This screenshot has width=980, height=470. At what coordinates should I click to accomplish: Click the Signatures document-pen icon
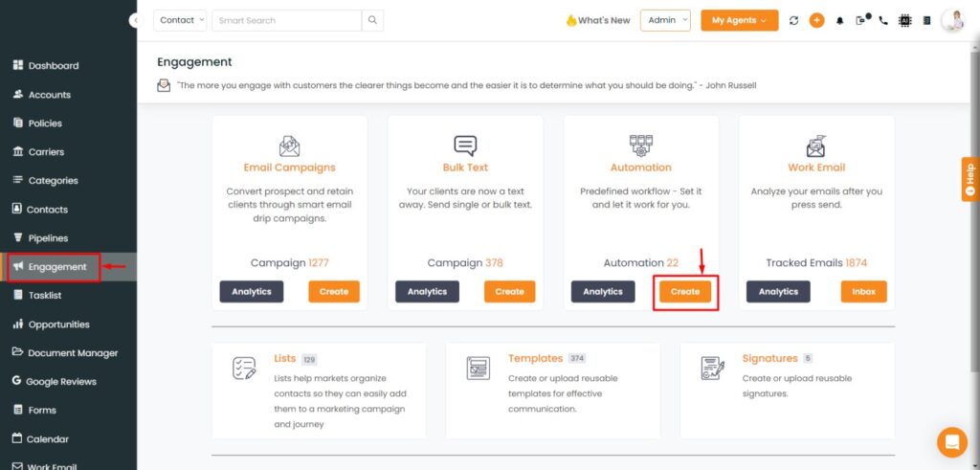pyautogui.click(x=712, y=369)
